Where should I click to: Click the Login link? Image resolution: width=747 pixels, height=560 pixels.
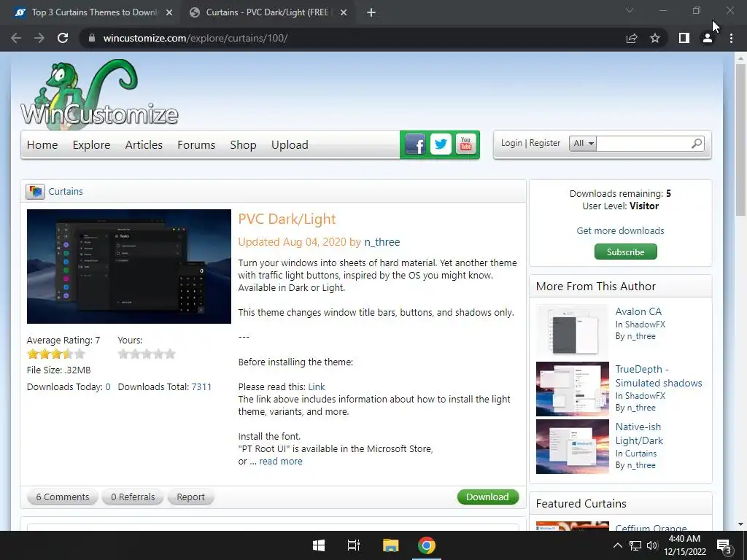click(511, 143)
